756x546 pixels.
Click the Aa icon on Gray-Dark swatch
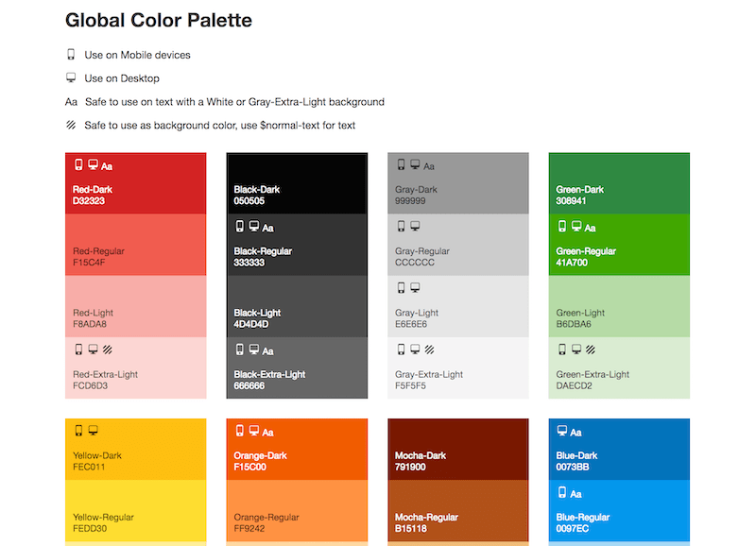(x=427, y=164)
